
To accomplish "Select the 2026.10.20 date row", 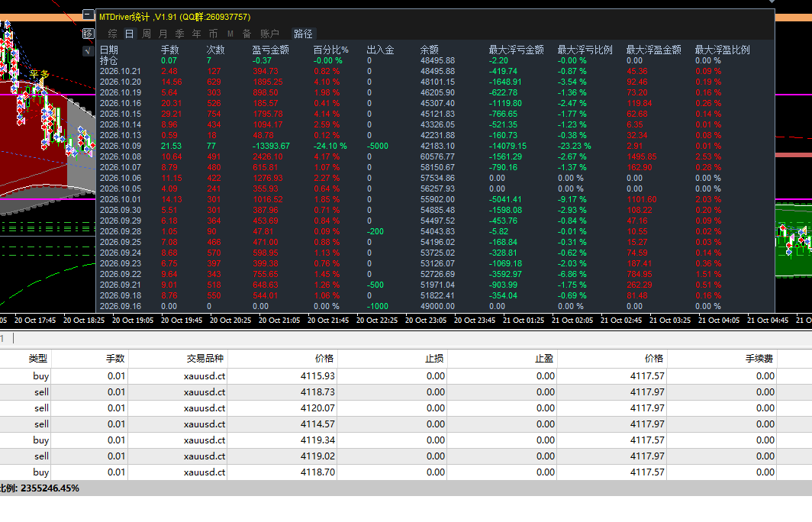I will pyautogui.click(x=120, y=82).
